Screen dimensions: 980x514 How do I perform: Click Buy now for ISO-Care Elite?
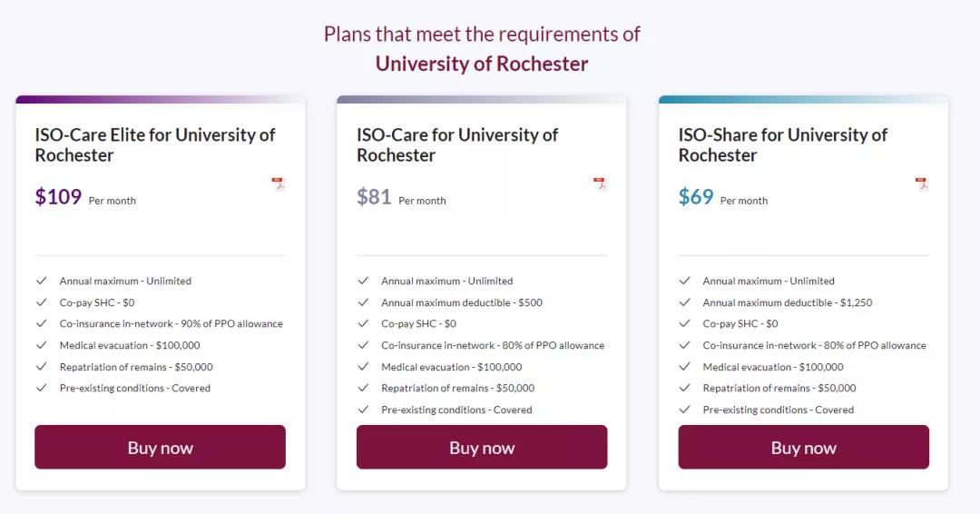pos(160,447)
